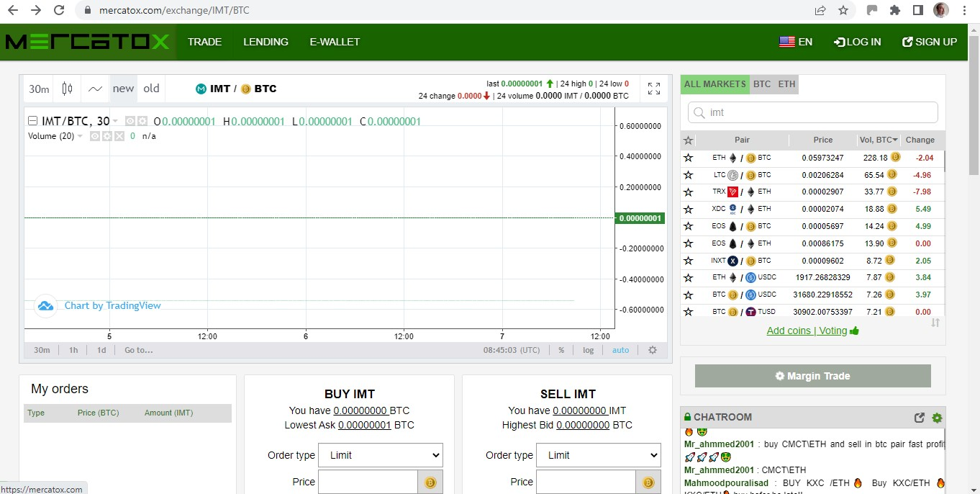The image size is (980, 494).
Task: Switch to BTC markets tab
Action: (762, 84)
